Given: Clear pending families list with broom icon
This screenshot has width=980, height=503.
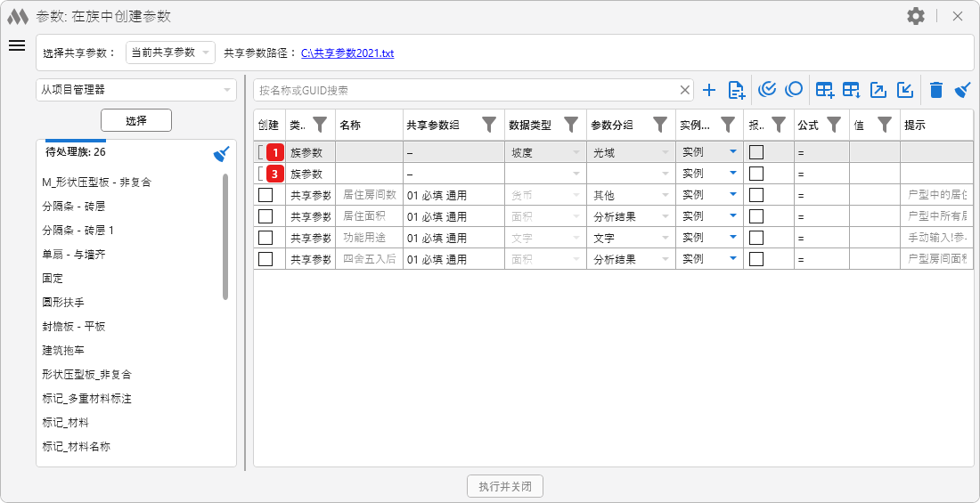Looking at the screenshot, I should (x=222, y=154).
